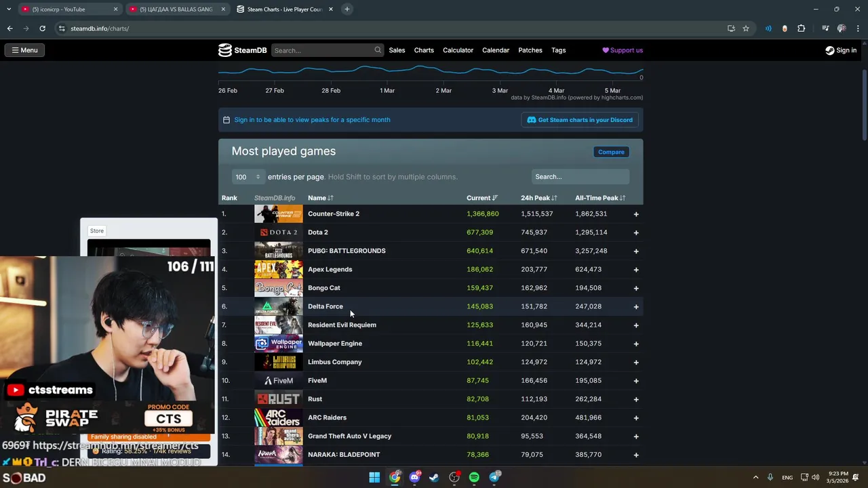Screen dimensions: 868x488
Task: Sort table by Current players column
Action: tap(482, 198)
